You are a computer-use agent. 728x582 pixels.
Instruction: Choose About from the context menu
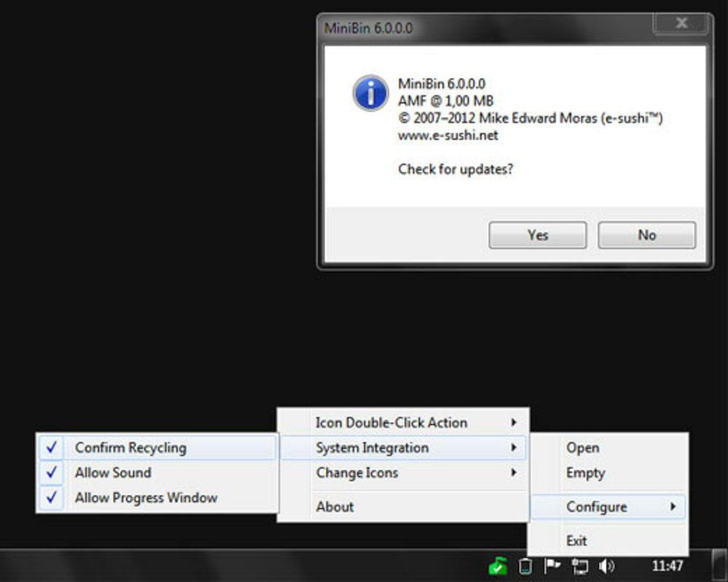pyautogui.click(x=335, y=506)
